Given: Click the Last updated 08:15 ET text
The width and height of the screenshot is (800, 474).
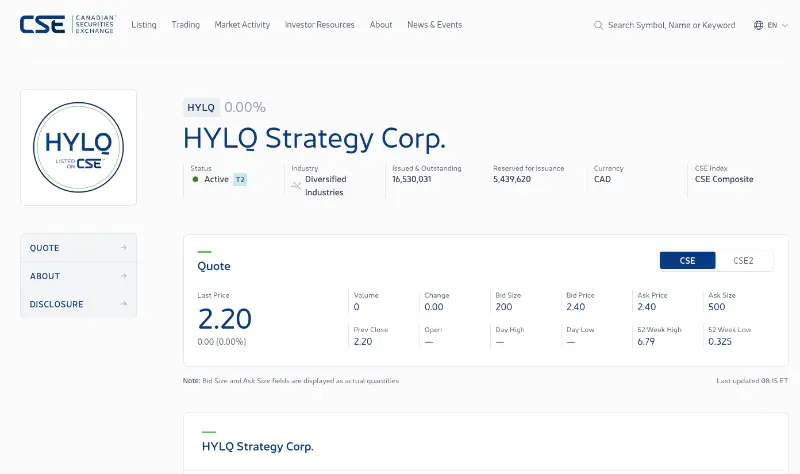Looking at the screenshot, I should [x=752, y=381].
